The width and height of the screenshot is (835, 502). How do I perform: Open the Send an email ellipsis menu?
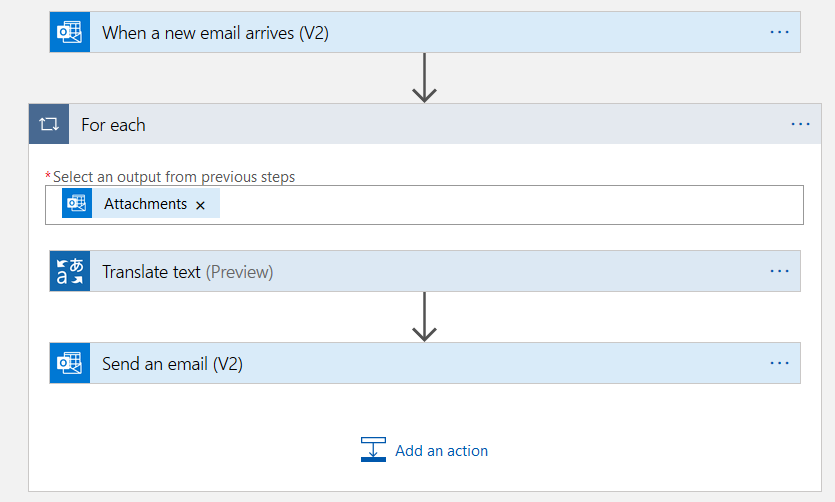tap(779, 363)
